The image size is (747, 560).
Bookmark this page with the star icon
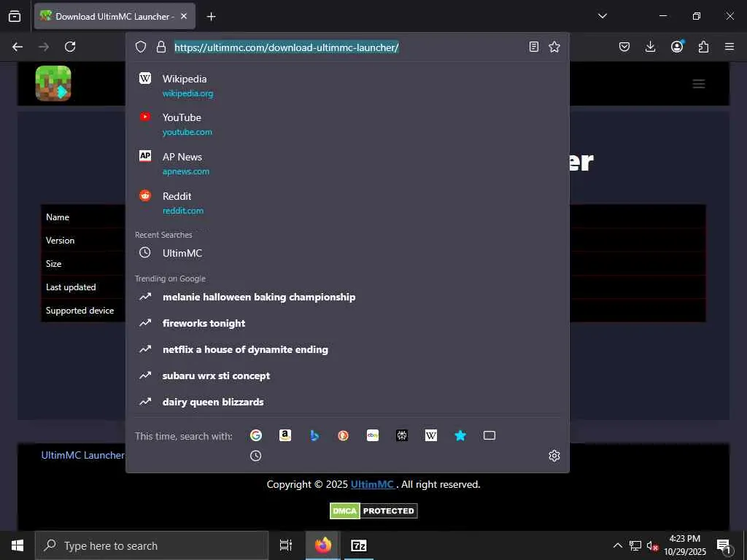pos(554,47)
